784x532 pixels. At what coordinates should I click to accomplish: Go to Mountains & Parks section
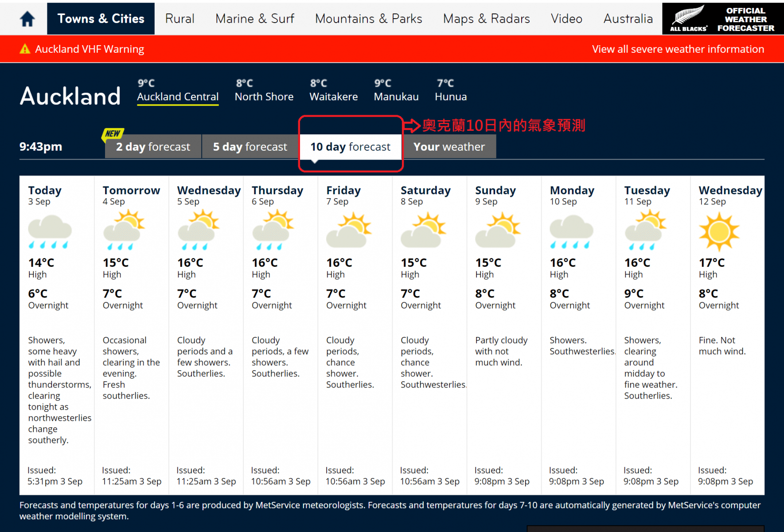368,19
